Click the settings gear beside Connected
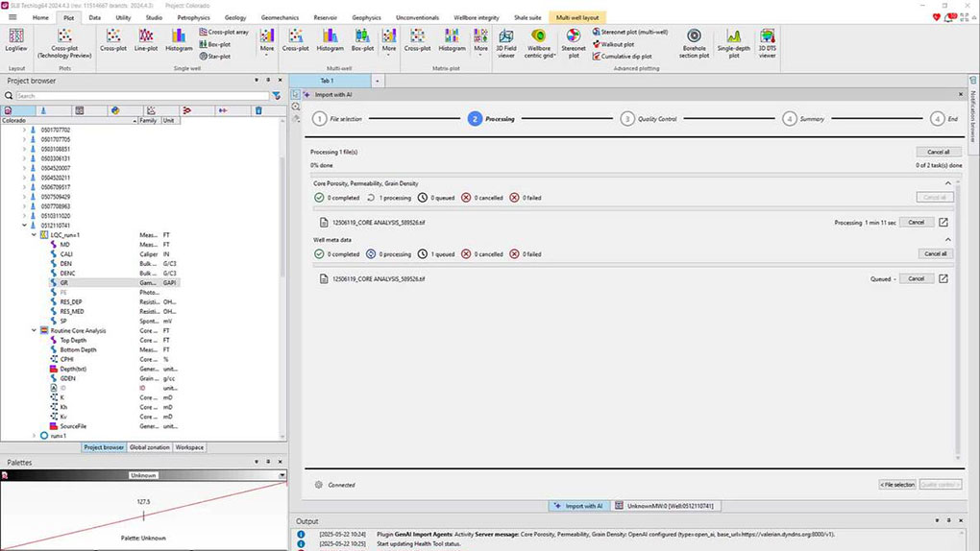The image size is (980, 551). (x=319, y=485)
